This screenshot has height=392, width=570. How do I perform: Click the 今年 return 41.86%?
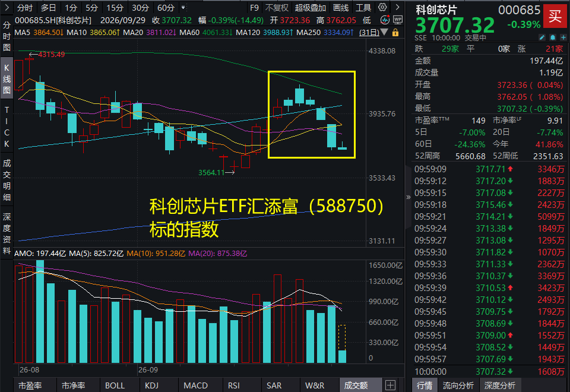coord(549,144)
